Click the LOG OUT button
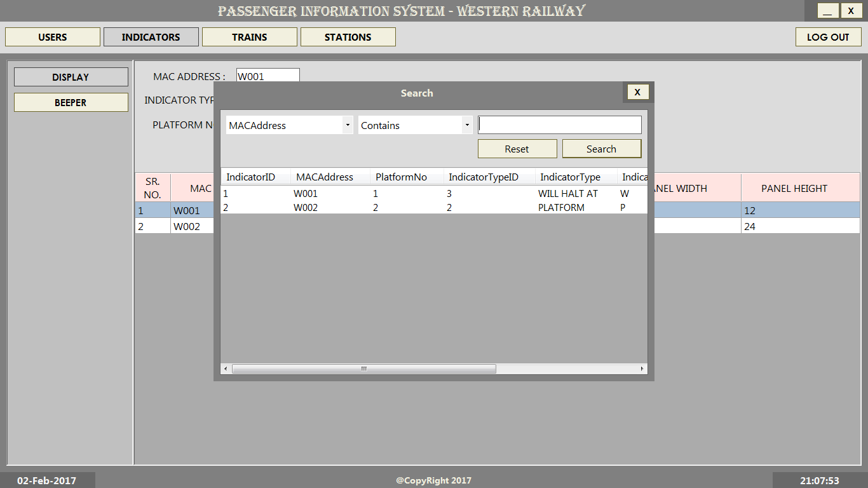The image size is (868, 488). click(x=828, y=37)
